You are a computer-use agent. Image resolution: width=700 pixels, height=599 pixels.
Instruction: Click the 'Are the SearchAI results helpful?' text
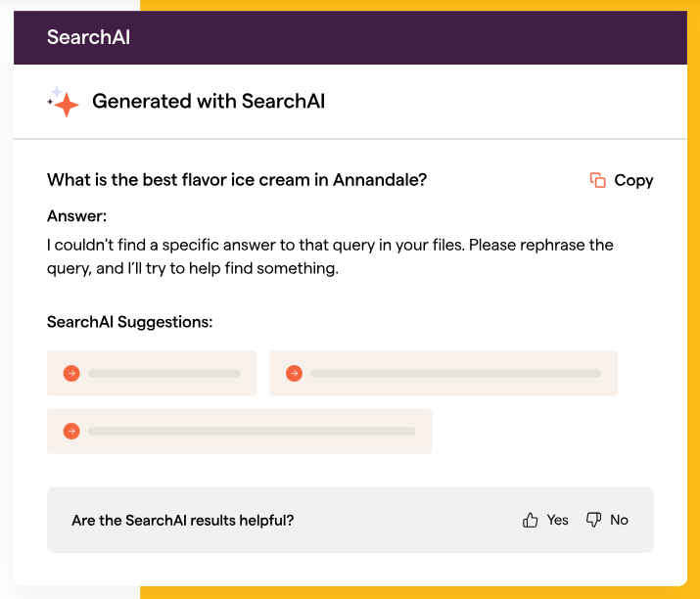[183, 521]
